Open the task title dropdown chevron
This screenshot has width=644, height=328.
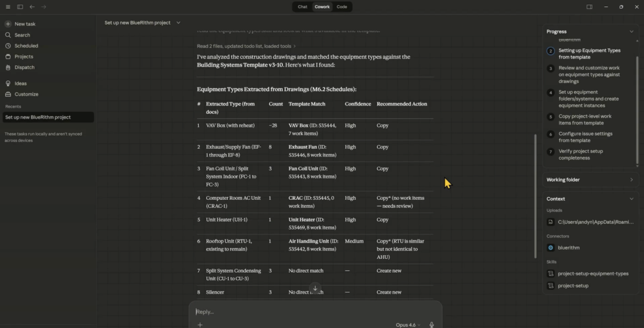tap(179, 23)
